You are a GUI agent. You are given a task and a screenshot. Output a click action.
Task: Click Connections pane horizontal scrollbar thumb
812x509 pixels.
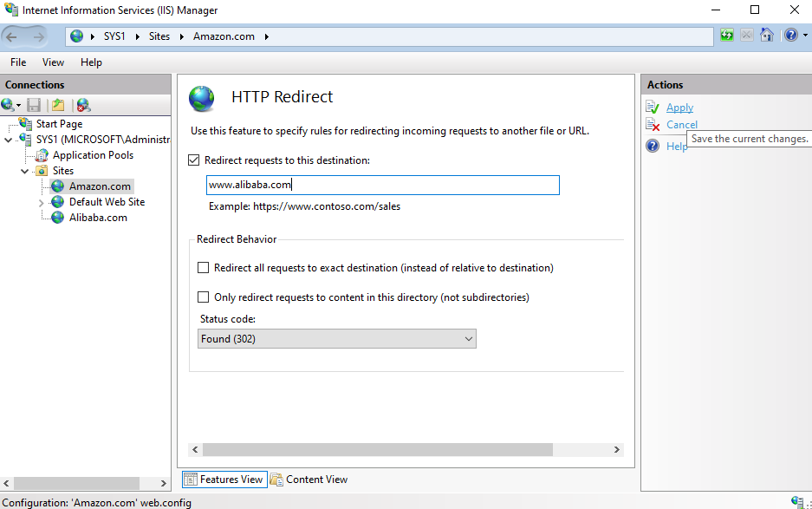point(76,483)
